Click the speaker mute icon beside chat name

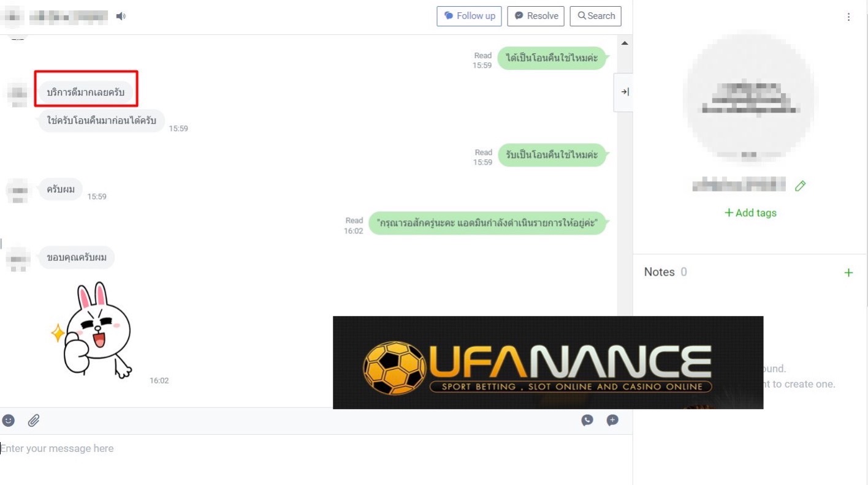click(x=121, y=17)
